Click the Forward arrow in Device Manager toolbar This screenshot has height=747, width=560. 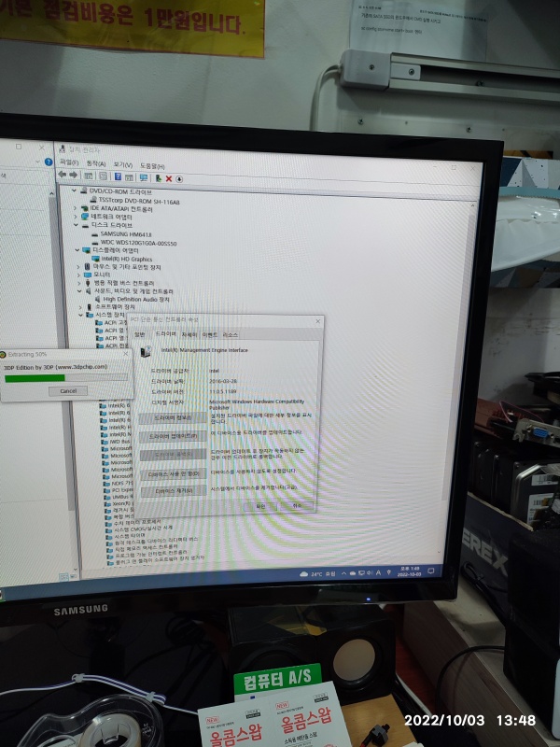tap(73, 175)
